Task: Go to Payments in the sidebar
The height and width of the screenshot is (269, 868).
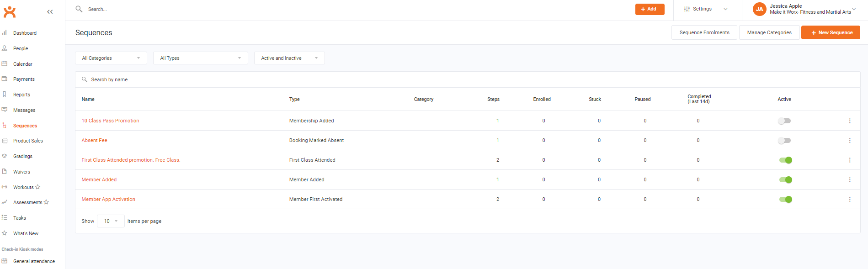Action: pos(24,79)
